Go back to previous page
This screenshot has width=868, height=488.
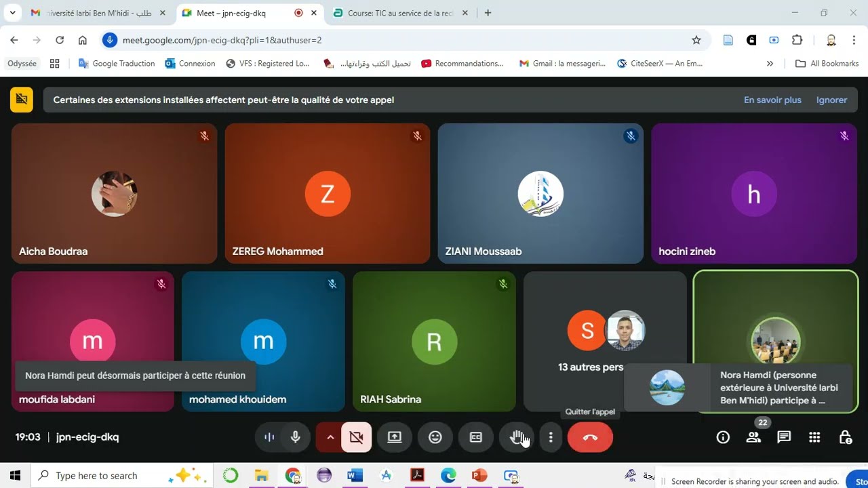14,40
